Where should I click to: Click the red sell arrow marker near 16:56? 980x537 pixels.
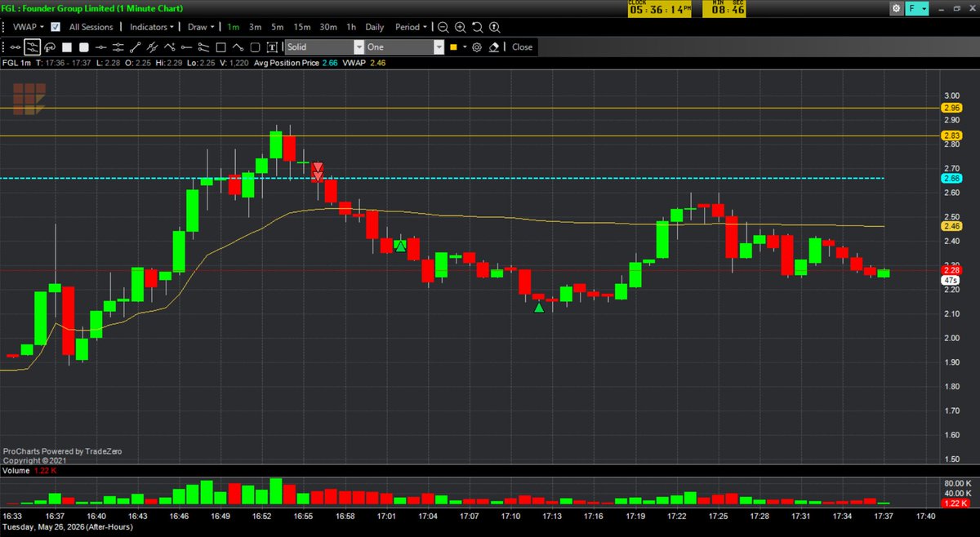[x=318, y=171]
